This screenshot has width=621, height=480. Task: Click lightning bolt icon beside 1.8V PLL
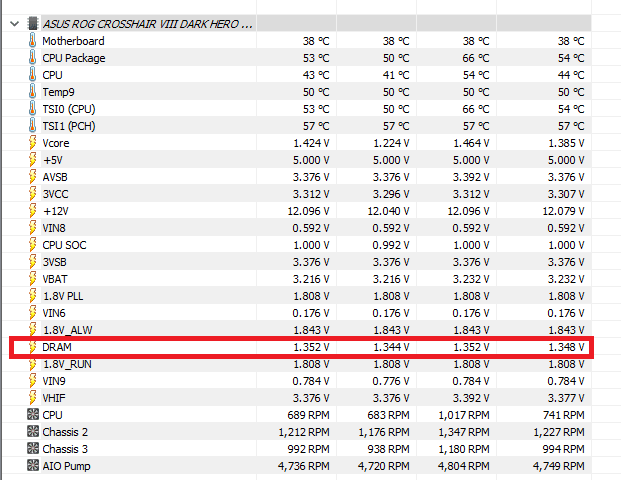pyautogui.click(x=32, y=296)
